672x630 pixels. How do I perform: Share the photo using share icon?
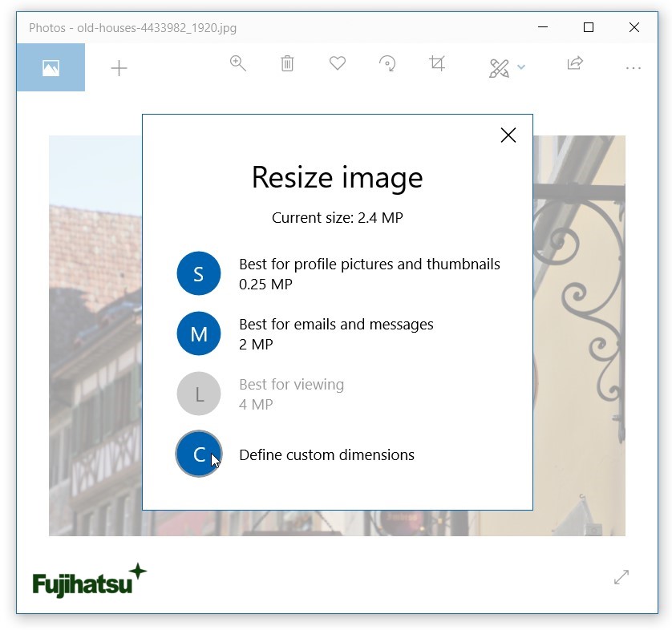click(575, 64)
